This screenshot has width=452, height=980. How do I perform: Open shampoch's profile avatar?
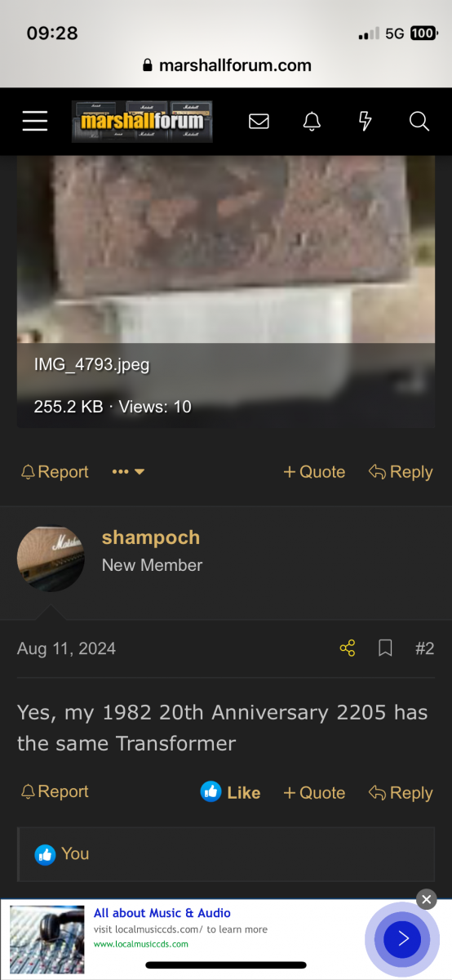[51, 559]
